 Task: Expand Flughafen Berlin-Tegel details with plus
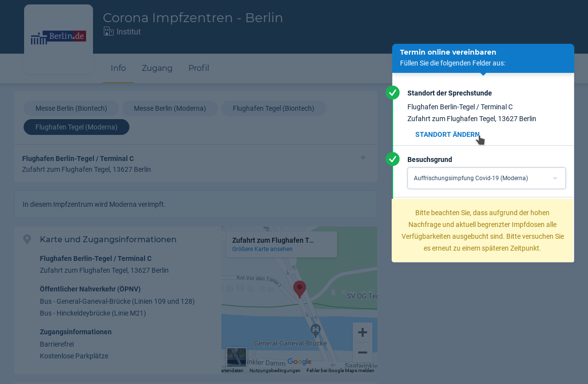pos(363,158)
